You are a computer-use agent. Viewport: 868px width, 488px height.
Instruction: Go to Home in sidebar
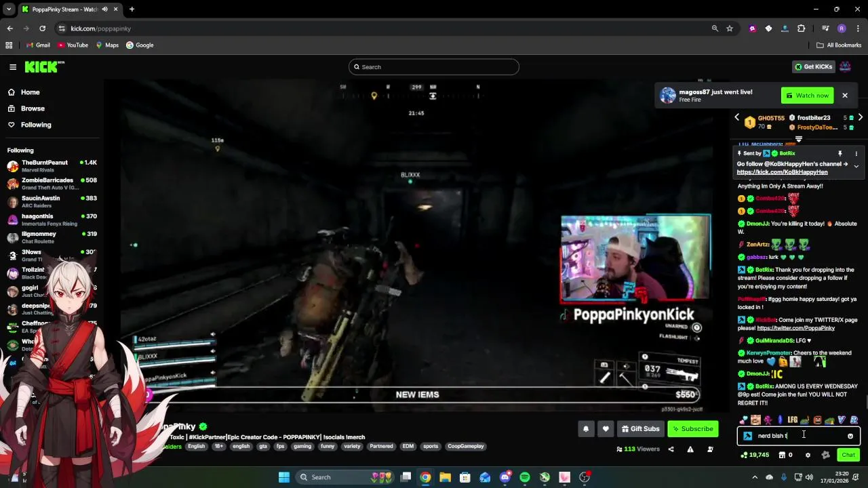[24, 92]
